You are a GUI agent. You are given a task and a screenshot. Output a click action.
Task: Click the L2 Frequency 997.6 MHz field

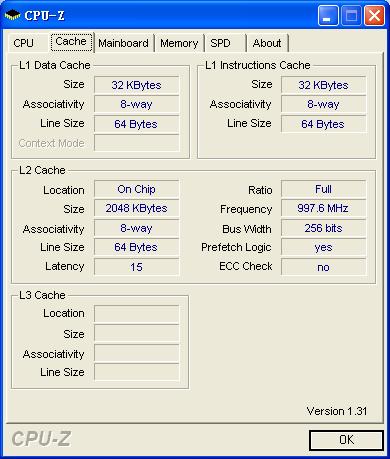[x=323, y=209]
